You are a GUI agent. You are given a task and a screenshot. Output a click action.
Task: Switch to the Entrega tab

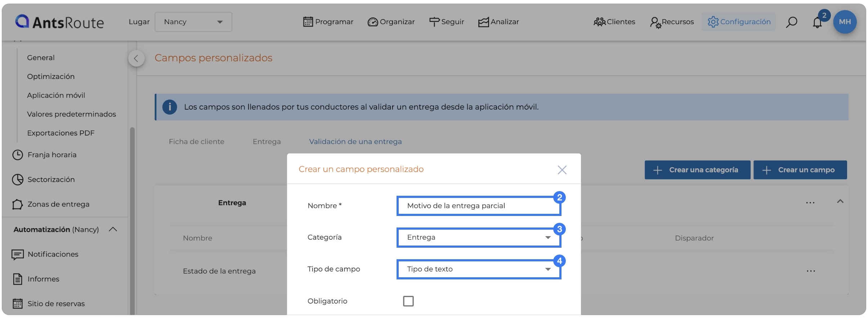coord(267,142)
